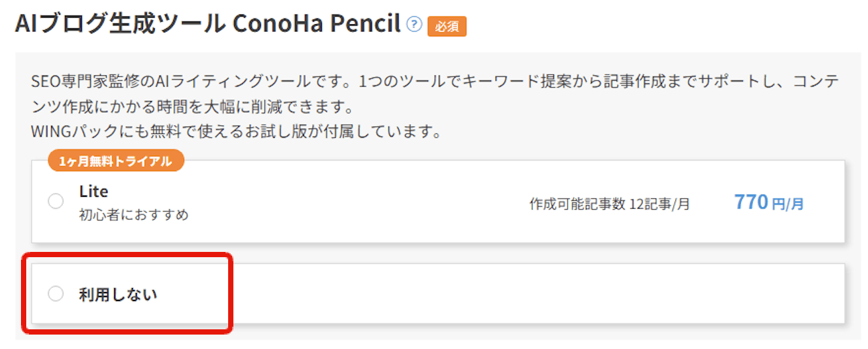Click the ConoHa Pencil title text
868x349 pixels.
316,24
